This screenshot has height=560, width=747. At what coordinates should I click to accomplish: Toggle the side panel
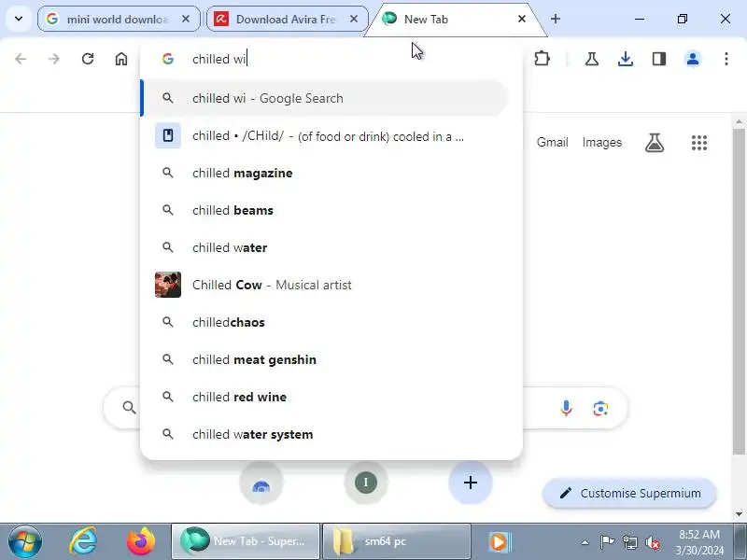(659, 59)
